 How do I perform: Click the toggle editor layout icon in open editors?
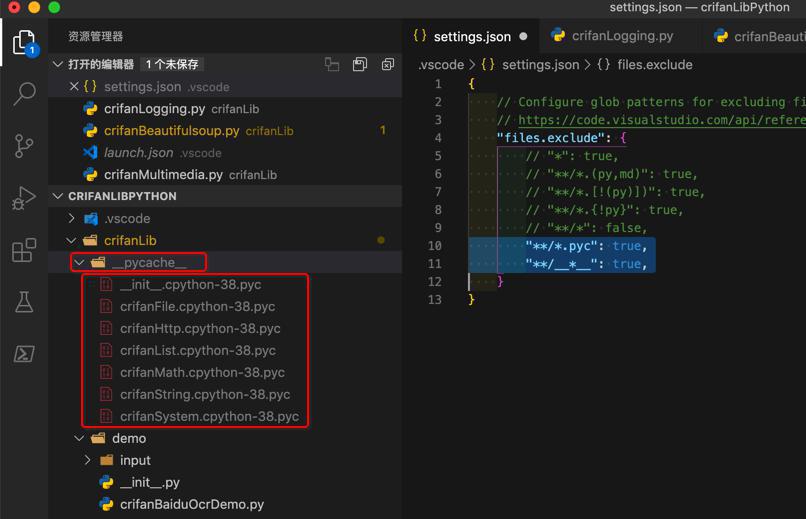332,64
